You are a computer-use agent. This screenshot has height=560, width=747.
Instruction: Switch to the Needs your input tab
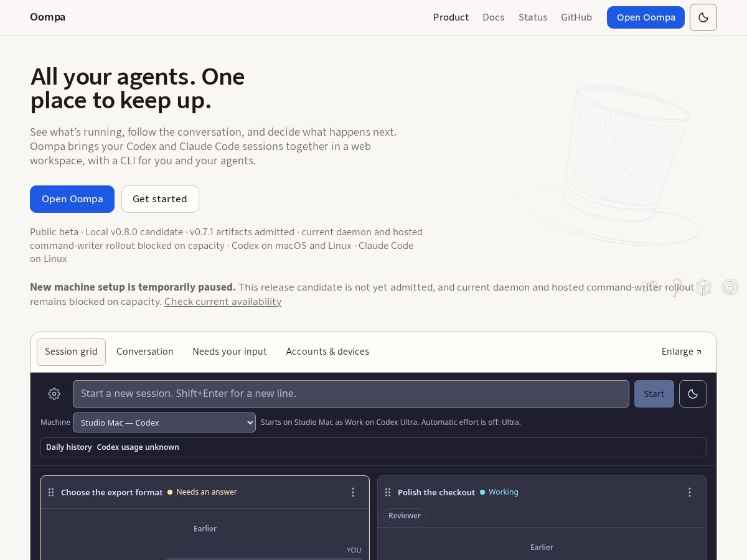pyautogui.click(x=230, y=352)
